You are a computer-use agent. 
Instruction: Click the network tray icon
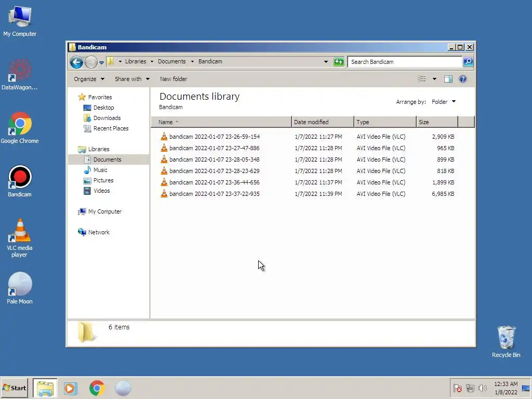pos(470,388)
